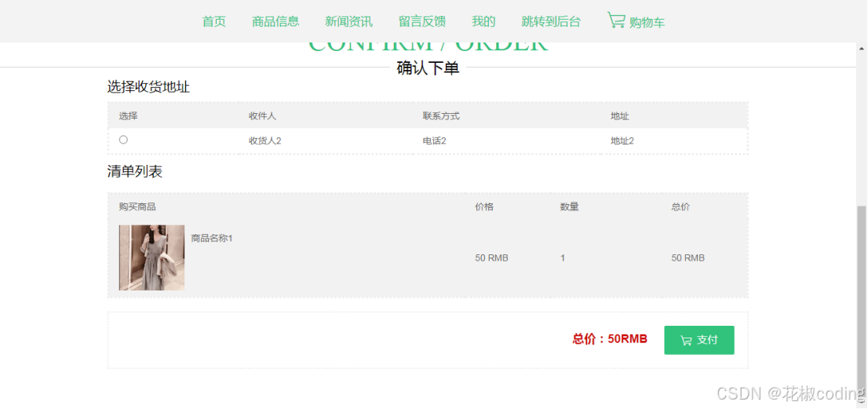
Task: Open the 我的 account page
Action: pyautogui.click(x=483, y=21)
